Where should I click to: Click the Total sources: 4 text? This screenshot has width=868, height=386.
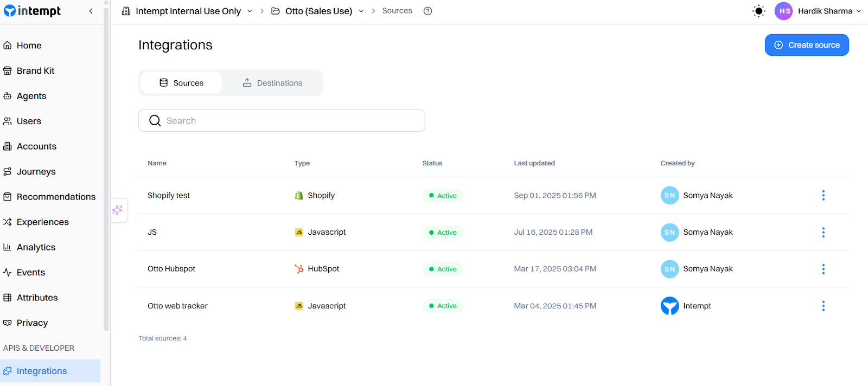coord(163,338)
